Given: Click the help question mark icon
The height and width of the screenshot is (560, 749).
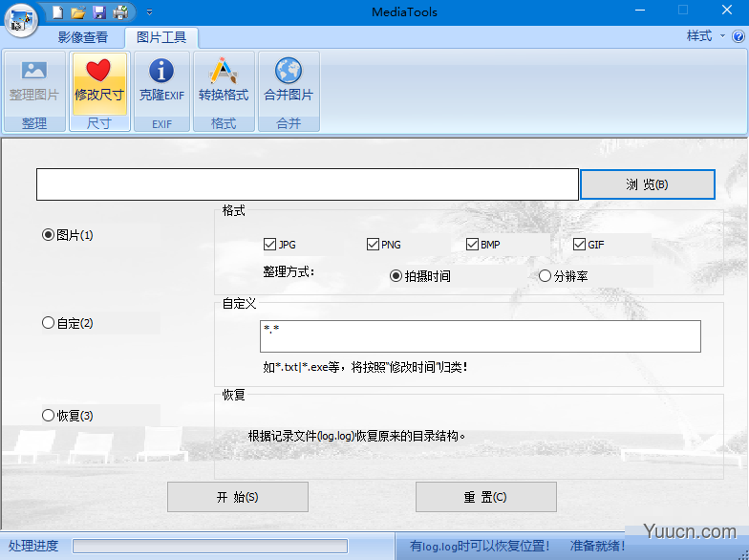Looking at the screenshot, I should click(x=738, y=36).
